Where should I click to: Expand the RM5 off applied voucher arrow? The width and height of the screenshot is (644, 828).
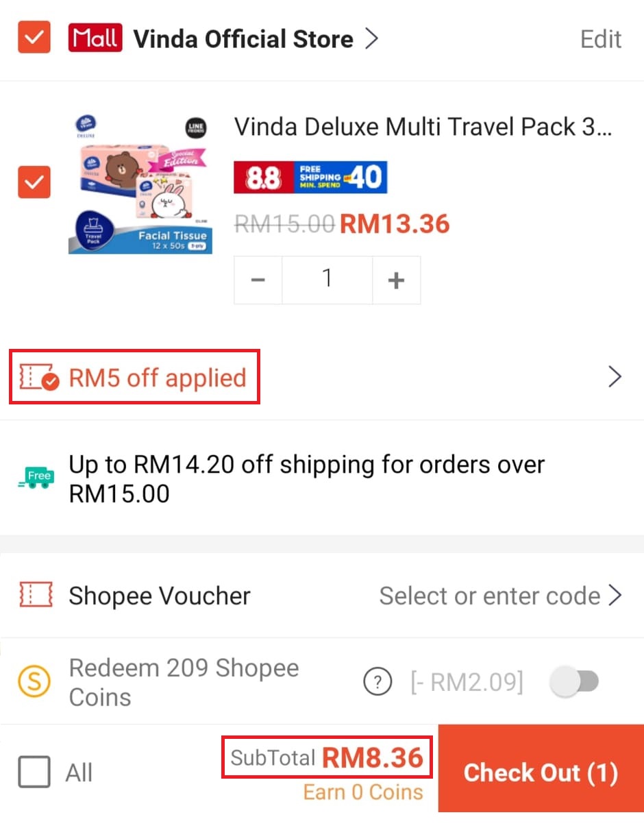tap(615, 377)
